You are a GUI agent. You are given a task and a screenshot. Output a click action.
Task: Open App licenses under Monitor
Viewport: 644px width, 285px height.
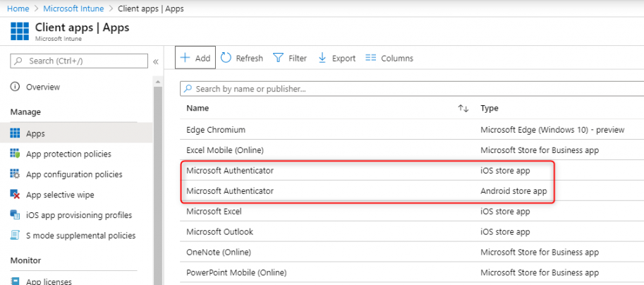coord(49,281)
